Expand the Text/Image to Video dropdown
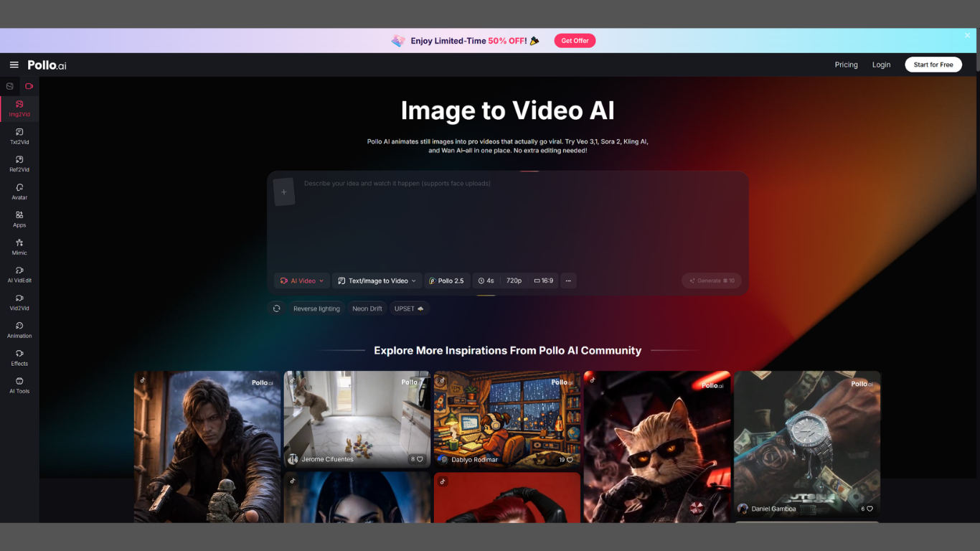The height and width of the screenshot is (551, 980). click(x=377, y=281)
